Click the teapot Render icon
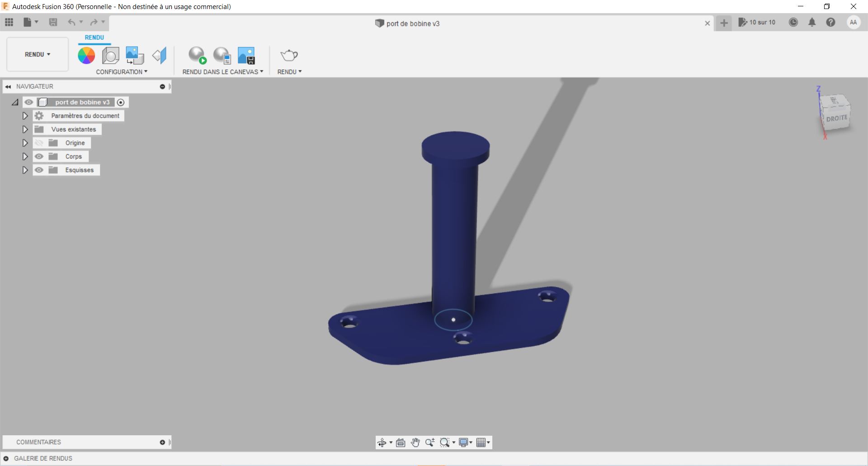The width and height of the screenshot is (868, 466). click(x=289, y=56)
